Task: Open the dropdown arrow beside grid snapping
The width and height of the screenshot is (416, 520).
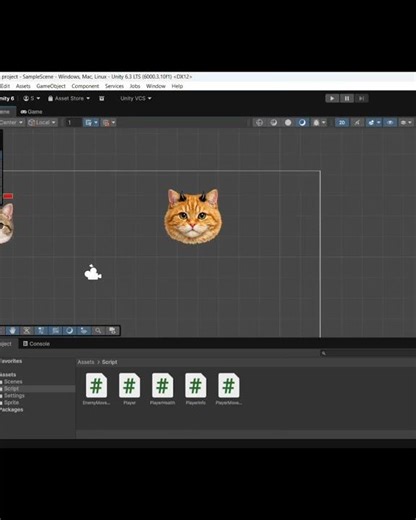Action: coord(96,123)
